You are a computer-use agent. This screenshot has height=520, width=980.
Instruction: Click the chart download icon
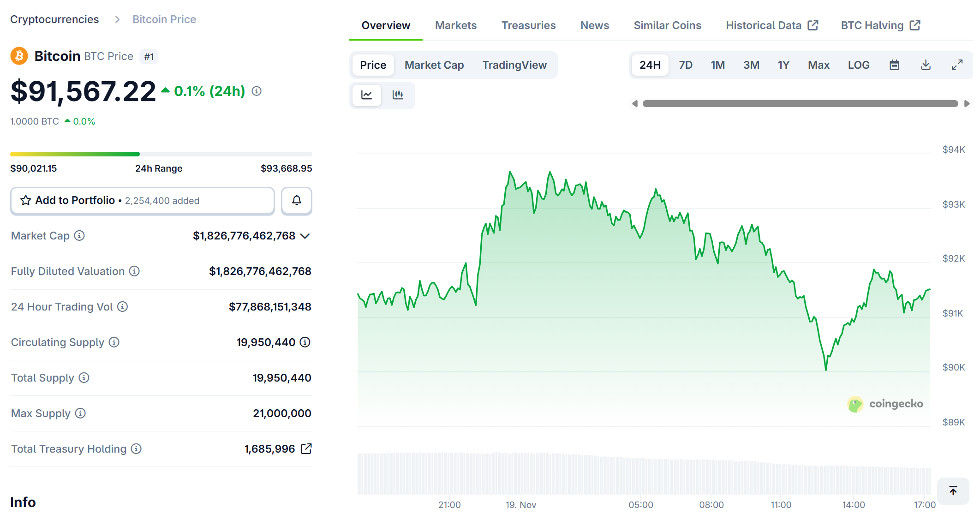pyautogui.click(x=926, y=65)
